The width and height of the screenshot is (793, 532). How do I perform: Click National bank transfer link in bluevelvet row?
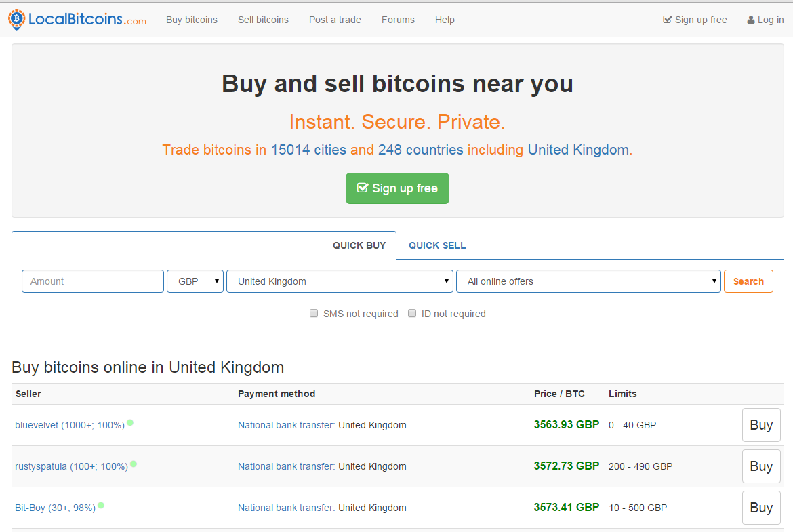286,426
